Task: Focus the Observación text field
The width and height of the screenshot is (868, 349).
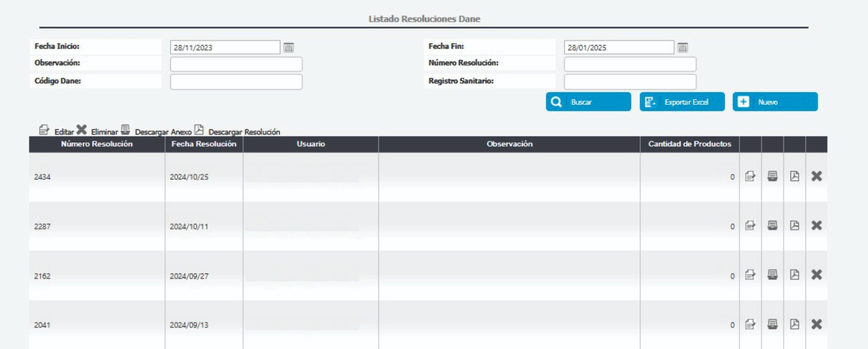Action: tap(236, 64)
